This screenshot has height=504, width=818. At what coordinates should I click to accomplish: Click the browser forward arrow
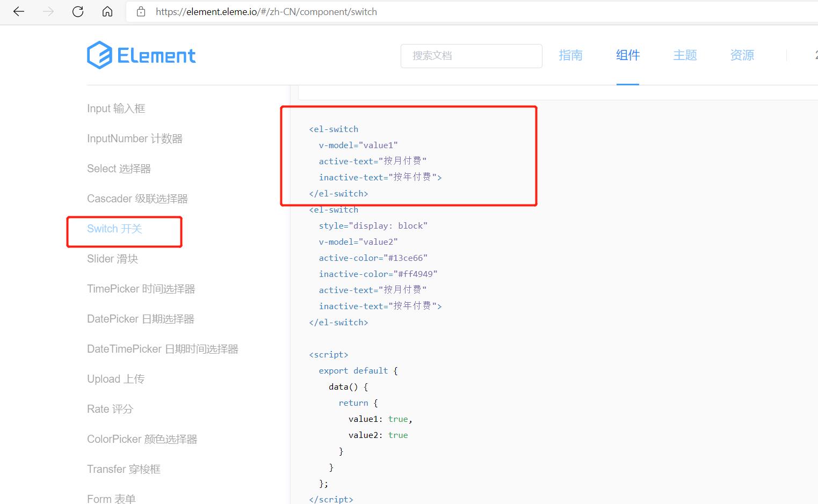[48, 11]
